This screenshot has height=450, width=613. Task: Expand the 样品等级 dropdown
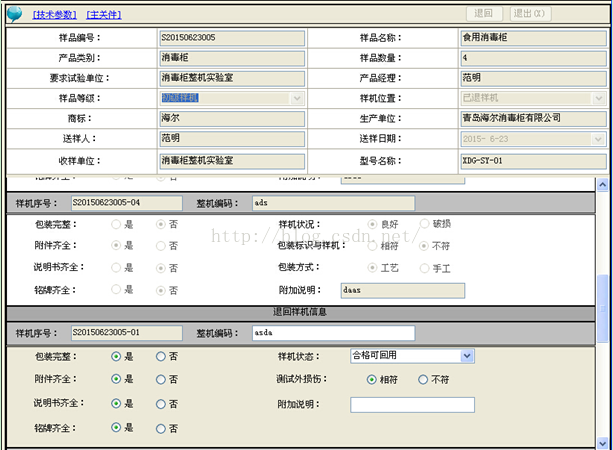tap(297, 98)
